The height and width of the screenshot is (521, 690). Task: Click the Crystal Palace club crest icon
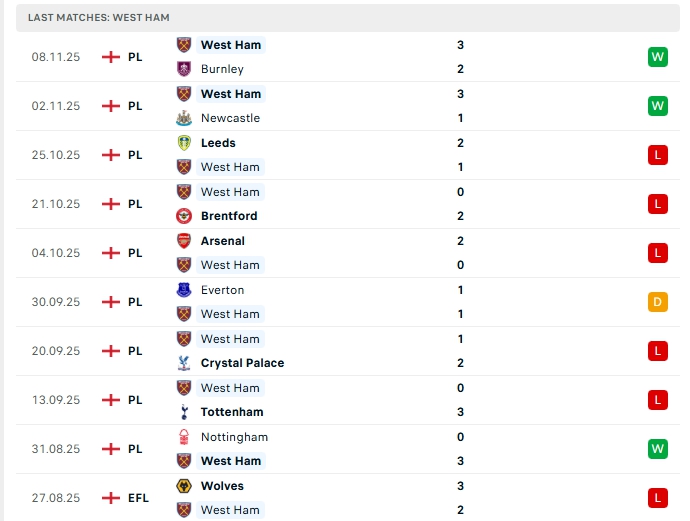click(183, 363)
